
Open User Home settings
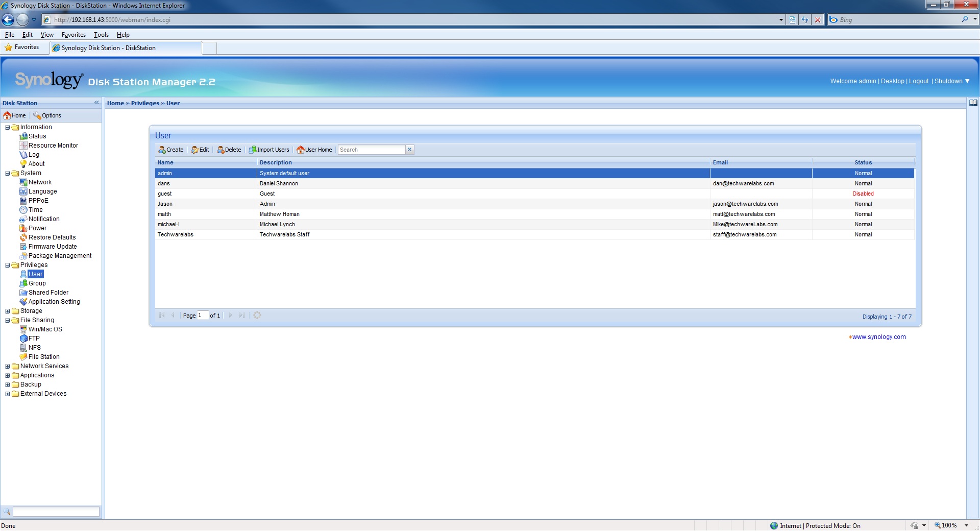tap(314, 150)
